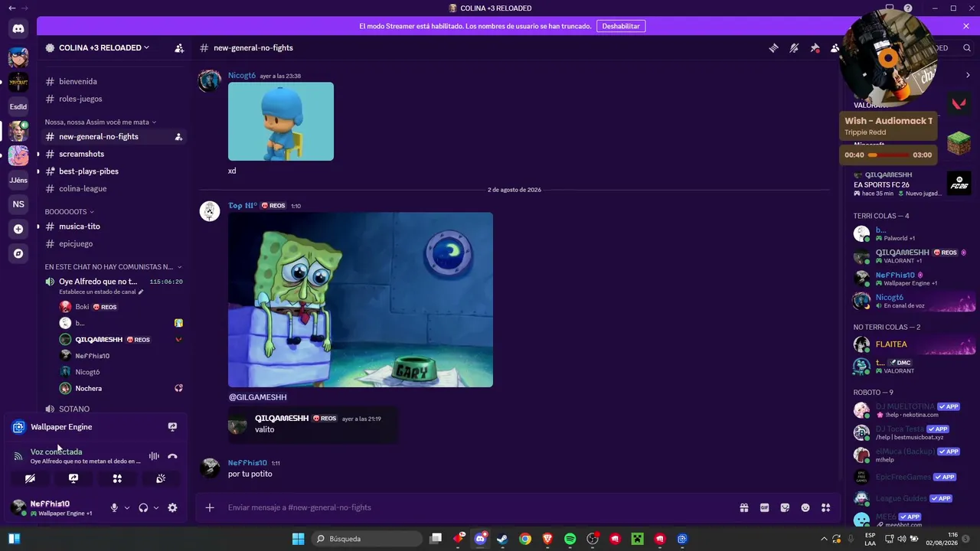This screenshot has width=980, height=551.
Task: Open Google Chrome from the taskbar
Action: tap(525, 539)
